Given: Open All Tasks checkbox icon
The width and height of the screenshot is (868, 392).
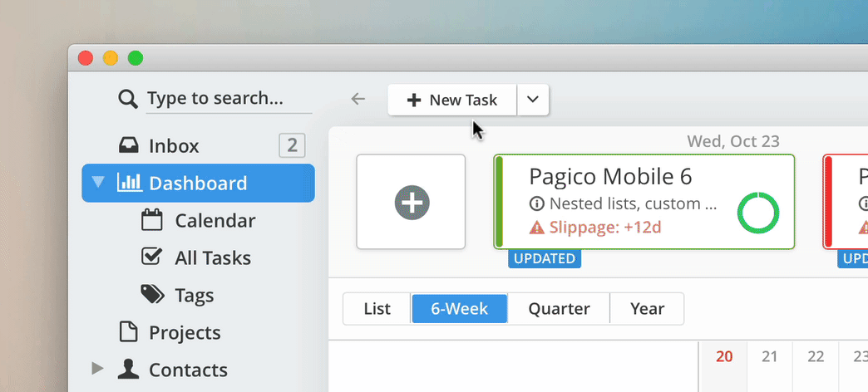Looking at the screenshot, I should 150,257.
